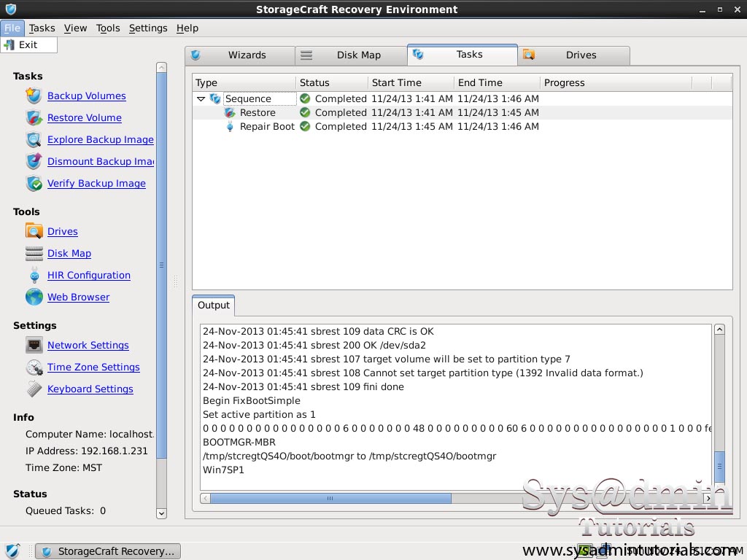Switch to the Drives tab
747x560 pixels.
point(573,55)
